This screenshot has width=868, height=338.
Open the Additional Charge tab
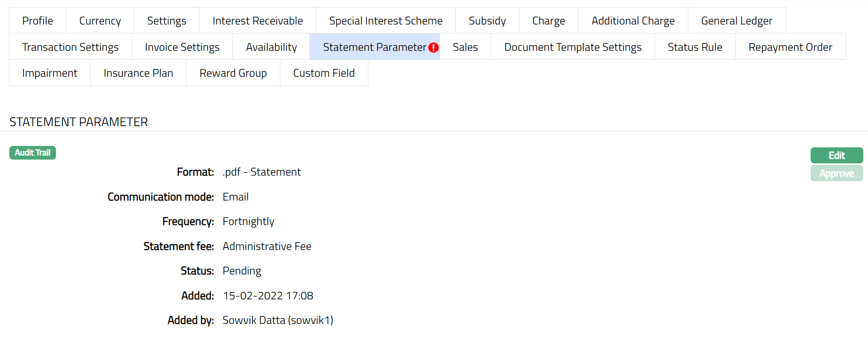[633, 21]
